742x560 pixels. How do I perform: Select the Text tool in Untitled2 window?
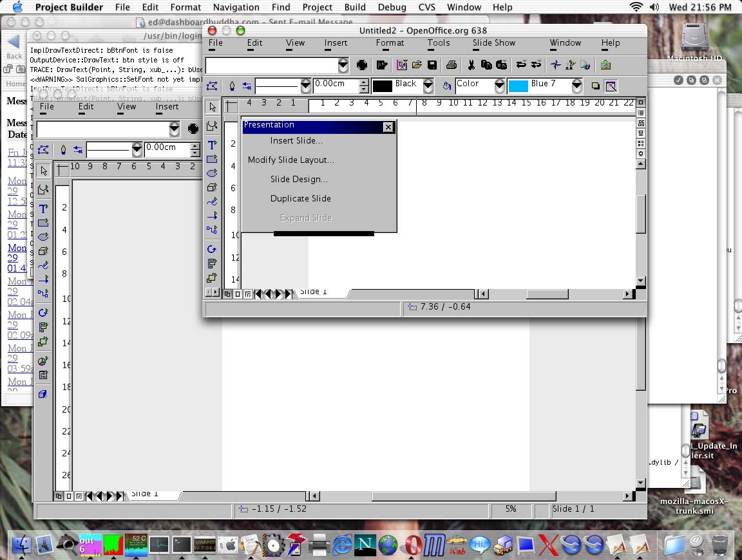coord(212,145)
